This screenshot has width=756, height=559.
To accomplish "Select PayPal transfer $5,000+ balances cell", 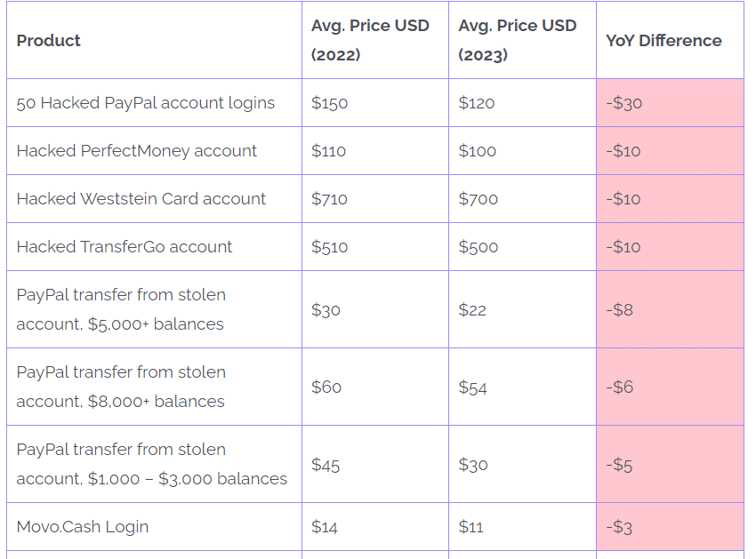I will pyautogui.click(x=121, y=309).
